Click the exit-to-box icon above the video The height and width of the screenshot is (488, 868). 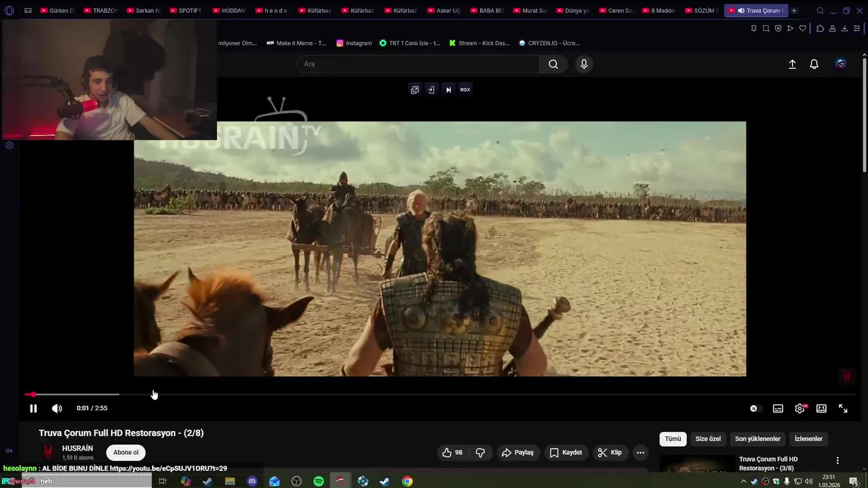431,89
